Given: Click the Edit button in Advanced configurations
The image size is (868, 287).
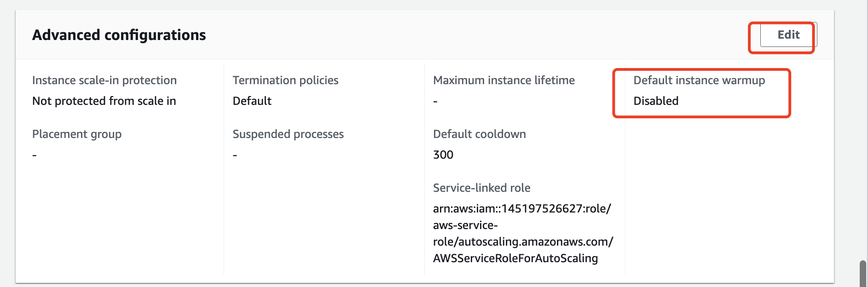Looking at the screenshot, I should (x=788, y=35).
